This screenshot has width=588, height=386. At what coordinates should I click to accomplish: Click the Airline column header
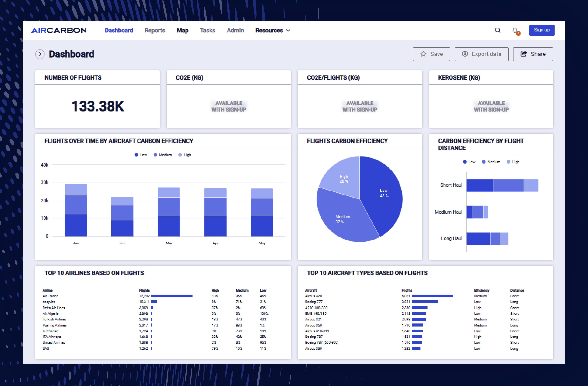click(x=47, y=290)
